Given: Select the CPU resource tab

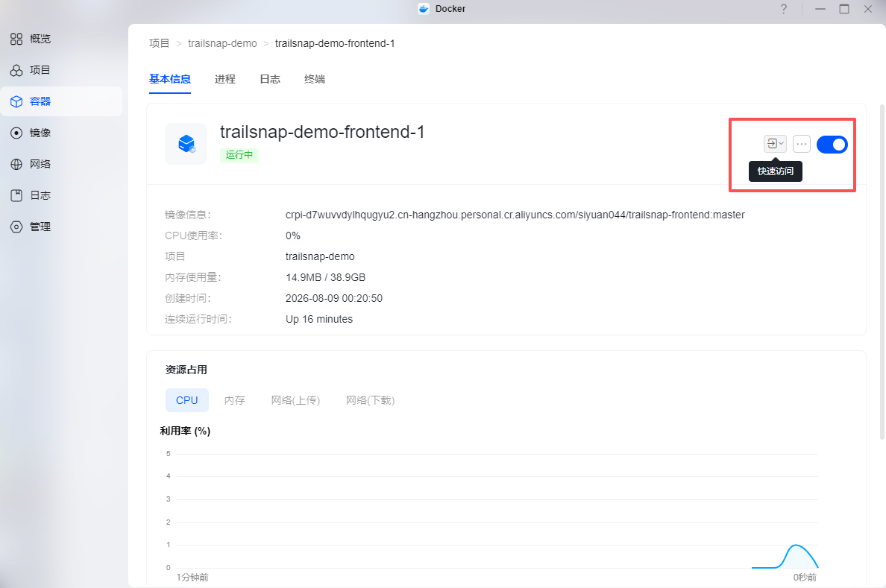Looking at the screenshot, I should (x=187, y=400).
